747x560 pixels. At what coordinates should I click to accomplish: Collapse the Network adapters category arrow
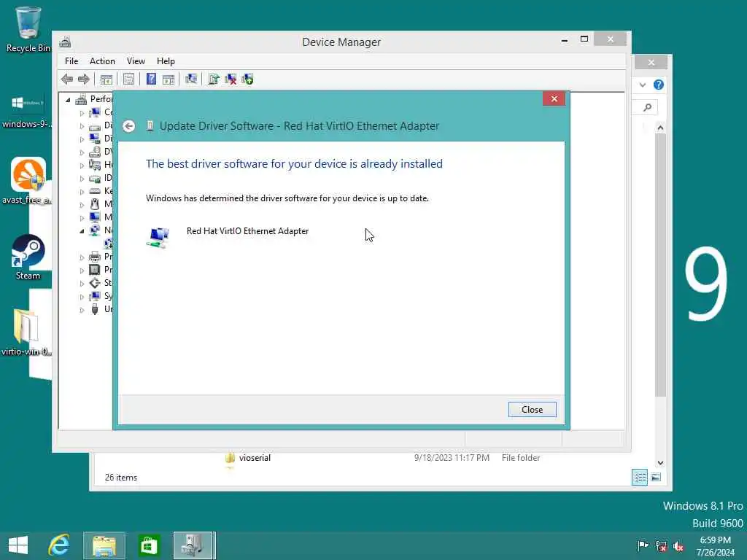82,231
